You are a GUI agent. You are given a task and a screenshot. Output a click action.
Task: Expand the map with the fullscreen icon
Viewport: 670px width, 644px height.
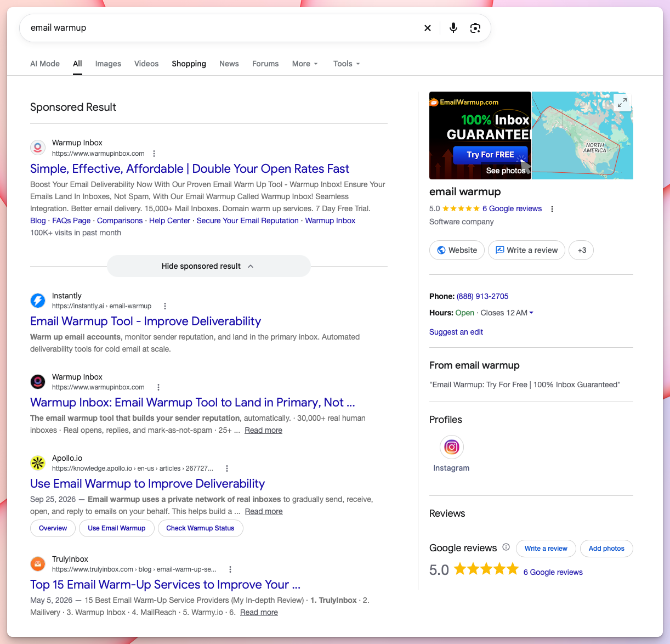[x=622, y=103]
